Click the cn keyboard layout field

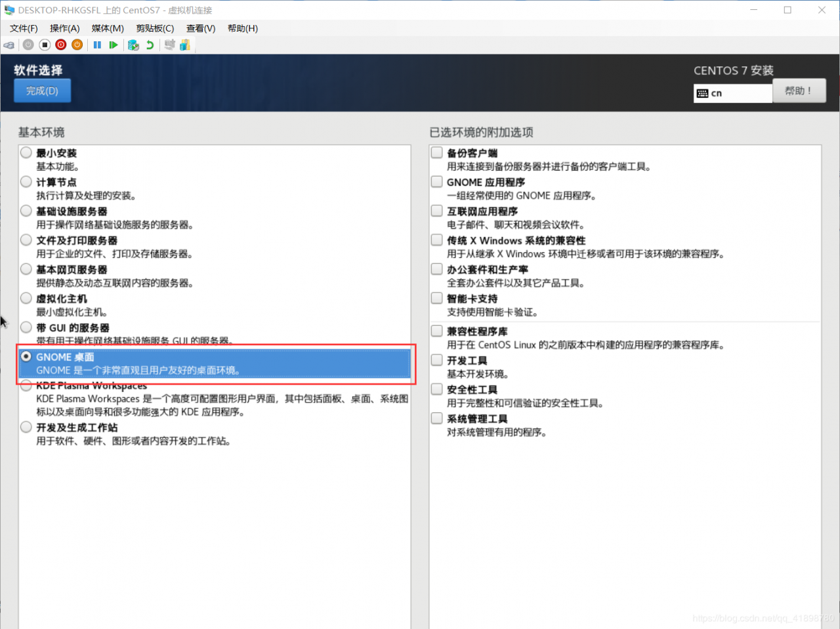pos(733,93)
